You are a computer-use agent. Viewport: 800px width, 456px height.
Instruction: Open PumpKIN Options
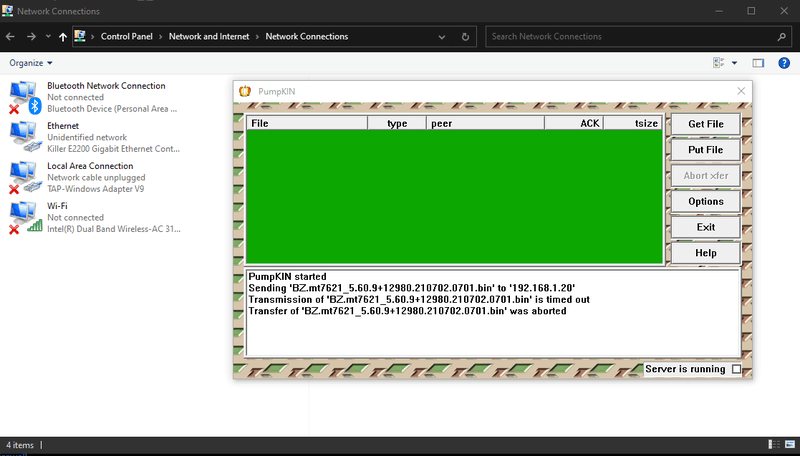[x=706, y=201]
